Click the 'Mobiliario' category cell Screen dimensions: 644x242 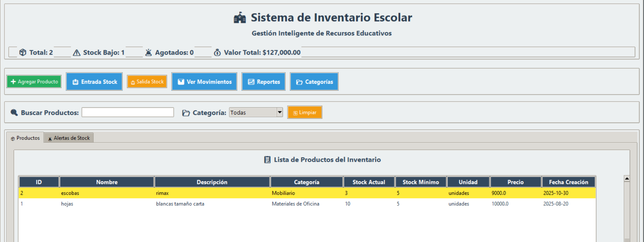click(x=283, y=193)
